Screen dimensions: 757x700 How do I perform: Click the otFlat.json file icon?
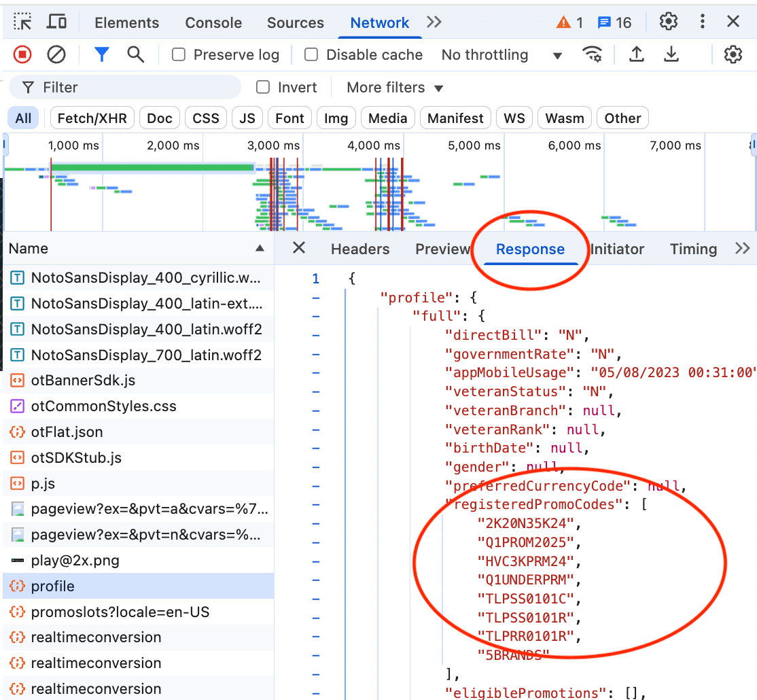(x=18, y=432)
